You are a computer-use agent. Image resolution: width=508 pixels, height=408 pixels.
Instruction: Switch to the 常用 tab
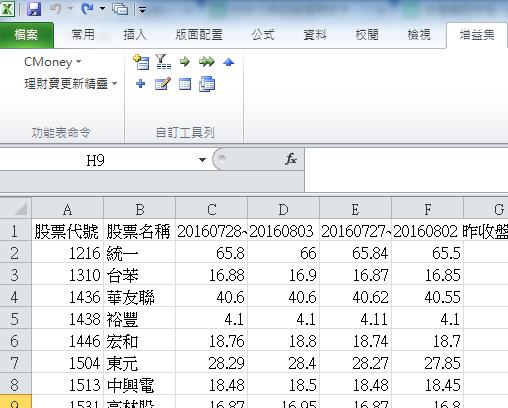coord(83,35)
